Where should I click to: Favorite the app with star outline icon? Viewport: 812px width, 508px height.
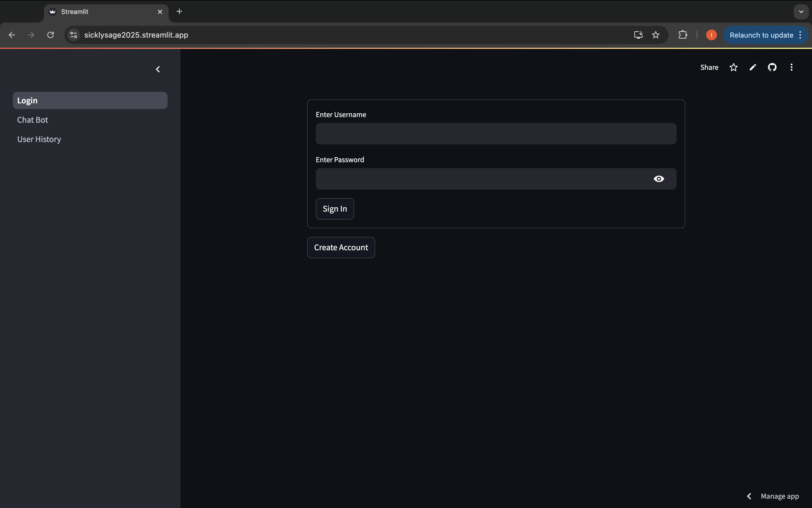click(x=733, y=67)
